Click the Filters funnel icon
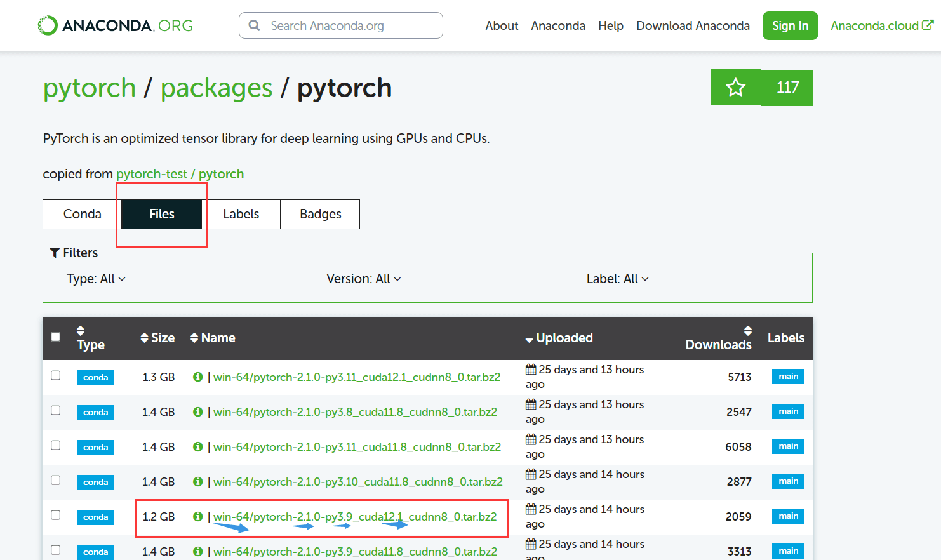Viewport: 941px width, 560px height. click(55, 253)
